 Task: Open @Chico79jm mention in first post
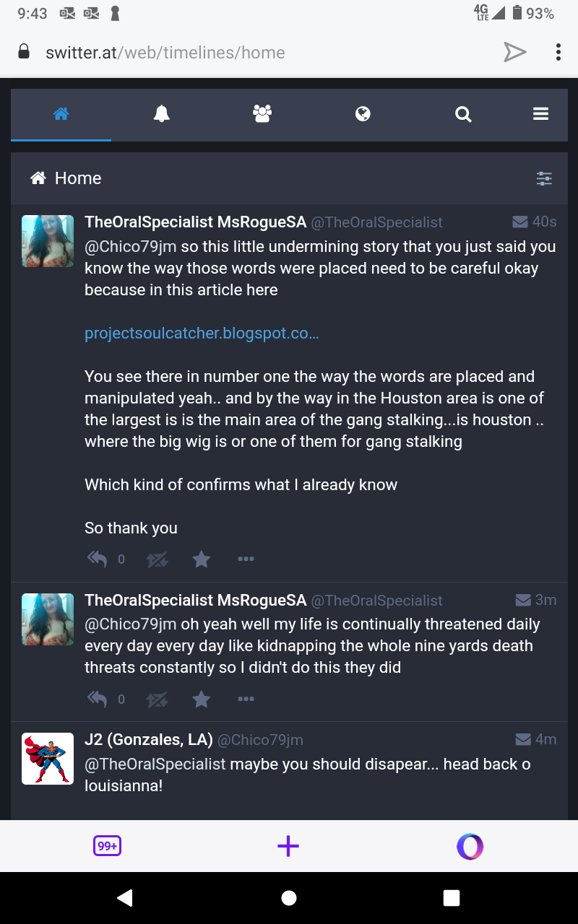[131, 247]
